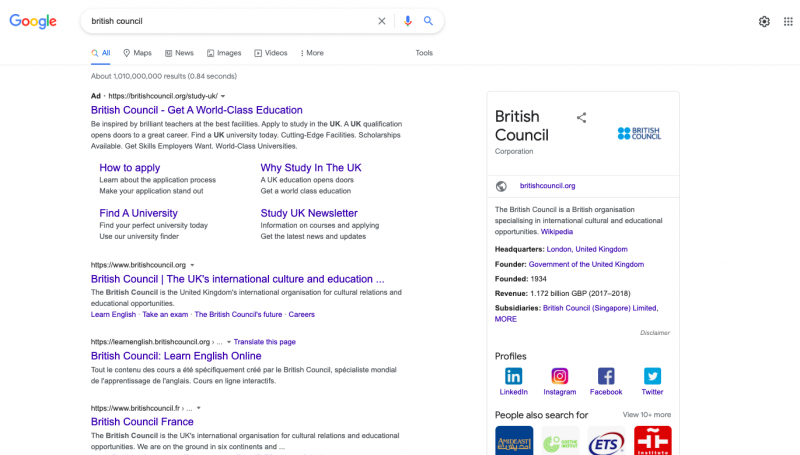Click 'Translate this page' link
The height and width of the screenshot is (455, 800).
click(264, 342)
